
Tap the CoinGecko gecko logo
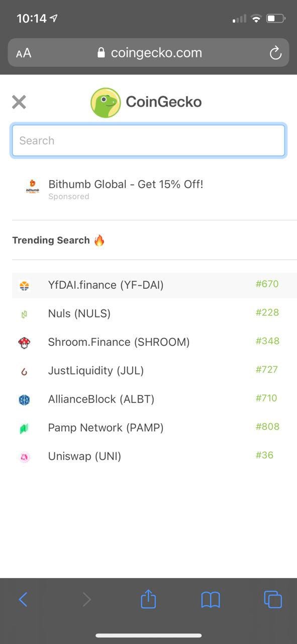[x=106, y=103]
